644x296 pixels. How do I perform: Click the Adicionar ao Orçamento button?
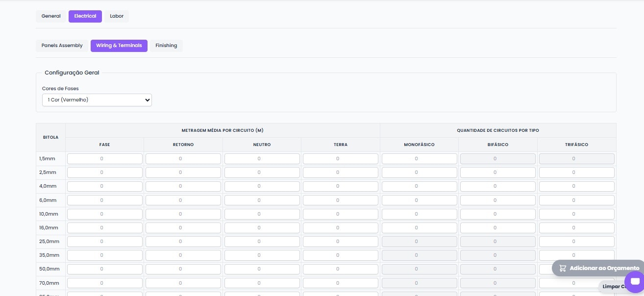[599, 268]
